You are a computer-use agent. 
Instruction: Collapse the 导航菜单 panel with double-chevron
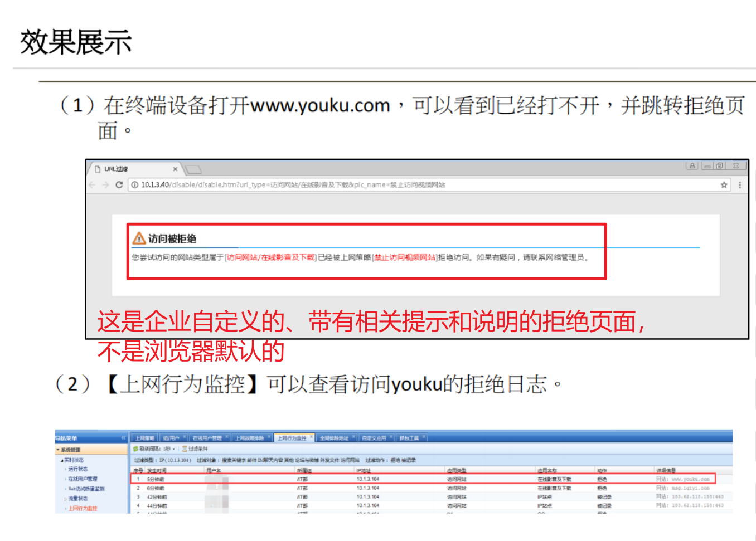click(123, 438)
